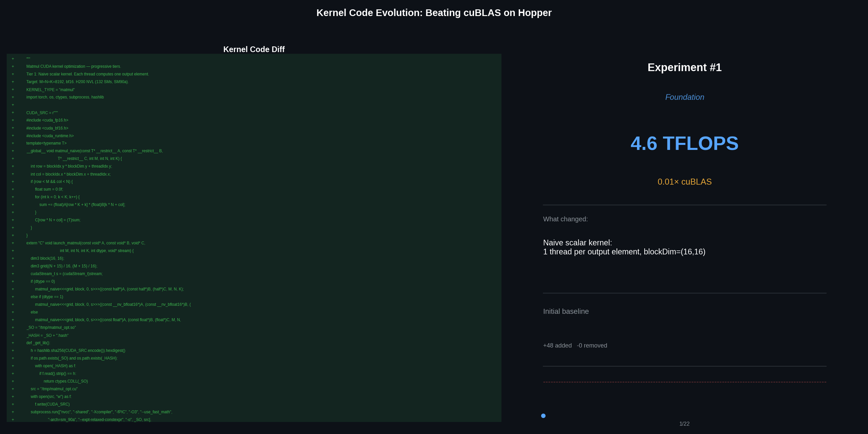Click the '#include <cuda_runtime.h>' line
Screen dimensions: 868x434
50,136
